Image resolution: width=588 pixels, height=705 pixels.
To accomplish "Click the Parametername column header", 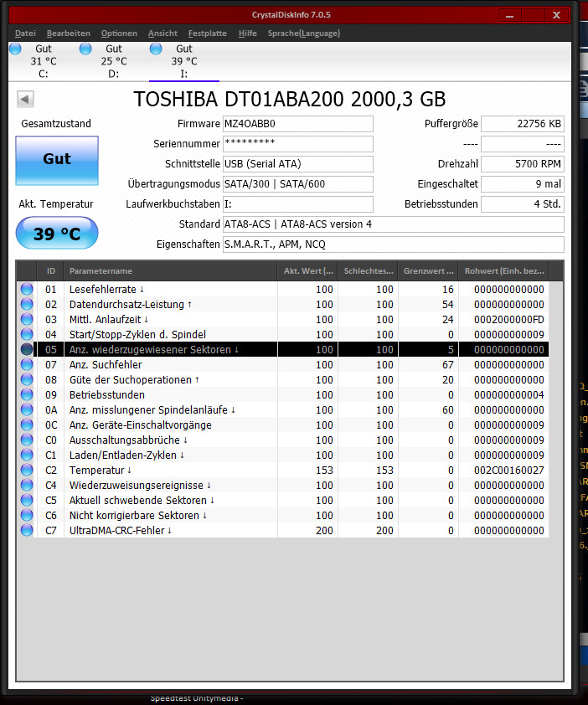I will coord(171,270).
